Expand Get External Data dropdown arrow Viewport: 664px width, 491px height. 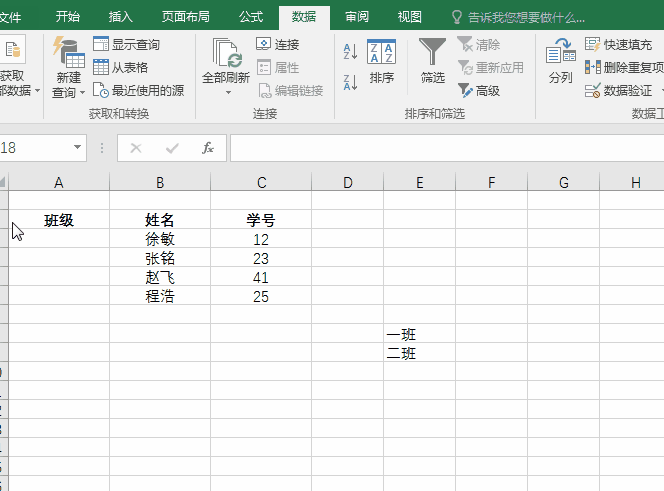37,90
